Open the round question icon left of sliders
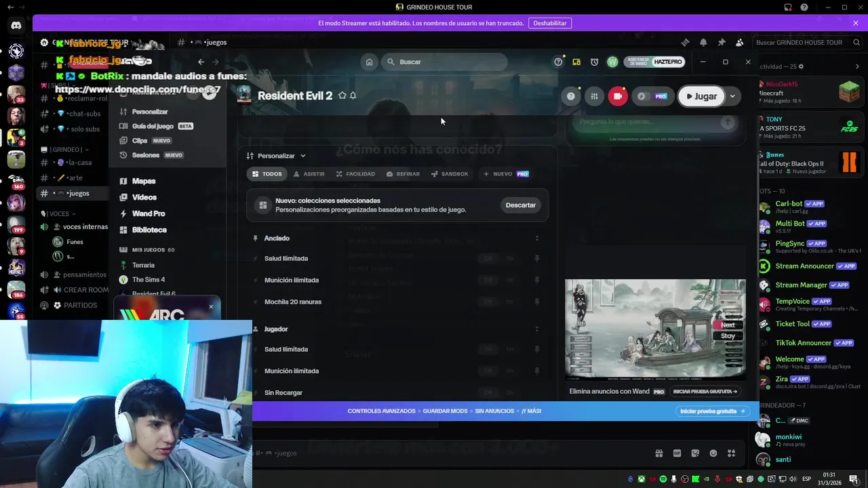 pos(571,96)
